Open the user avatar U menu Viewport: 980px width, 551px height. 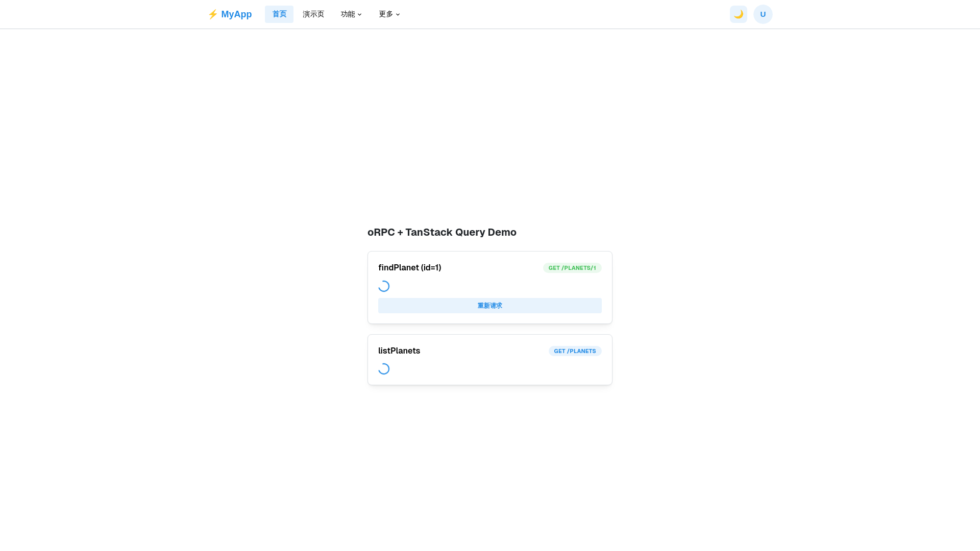point(763,14)
